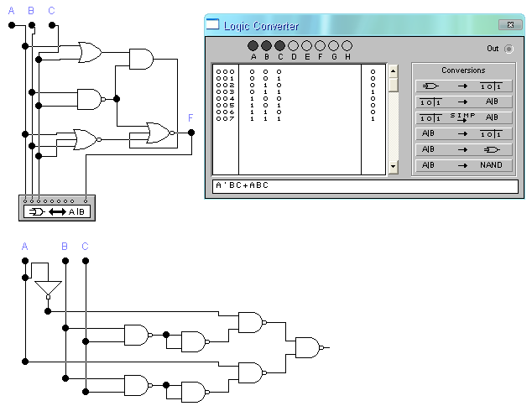Click input A terminal dot in upper circuit
The image size is (532, 406).
coord(12,25)
